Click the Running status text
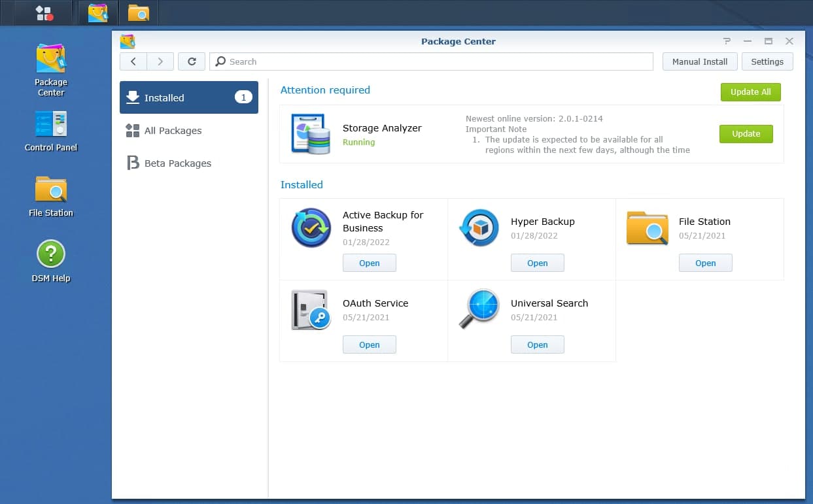Screen dimensions: 813x504 click(359, 142)
